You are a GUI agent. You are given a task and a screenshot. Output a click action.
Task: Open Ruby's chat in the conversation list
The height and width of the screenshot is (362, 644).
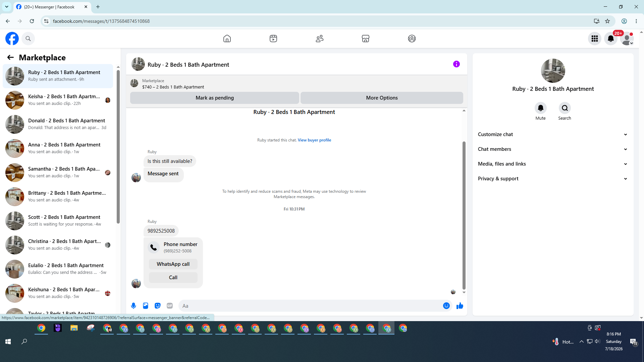[x=58, y=76]
